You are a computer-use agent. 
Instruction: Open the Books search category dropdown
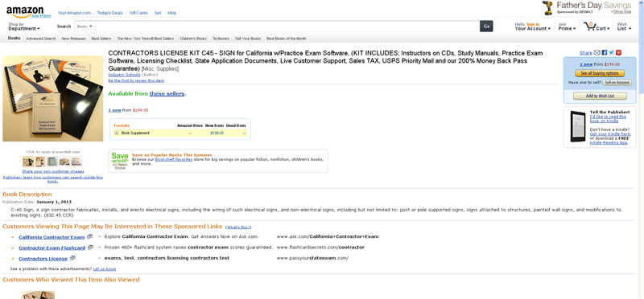85,27
